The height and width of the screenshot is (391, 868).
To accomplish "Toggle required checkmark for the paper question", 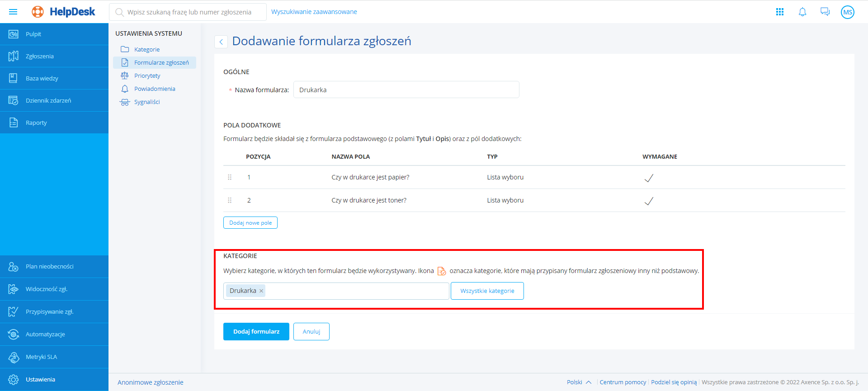I will (649, 178).
